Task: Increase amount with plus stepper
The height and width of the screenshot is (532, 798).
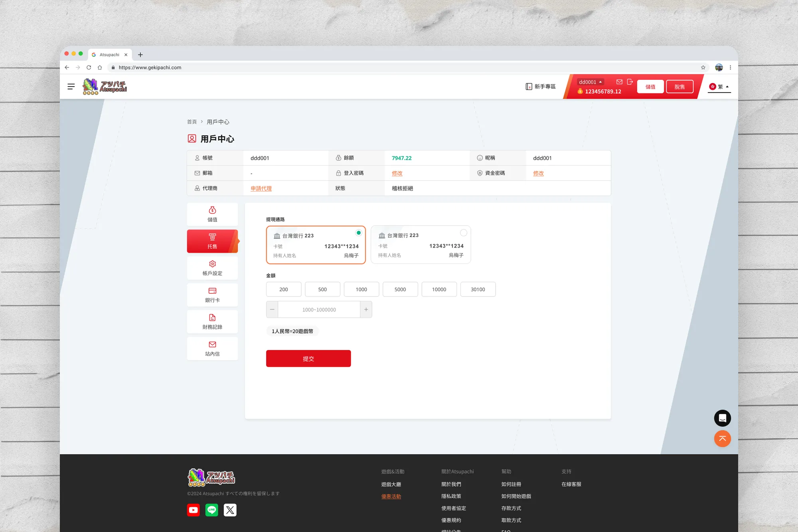Action: click(366, 309)
